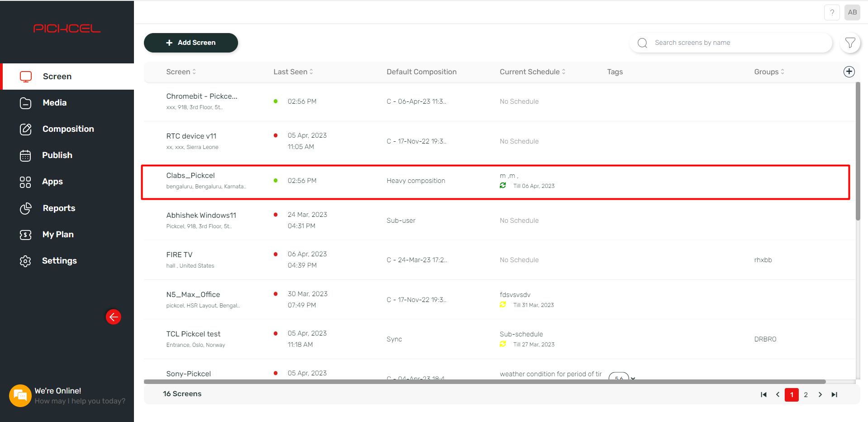Jump to last page of screens

pyautogui.click(x=834, y=395)
